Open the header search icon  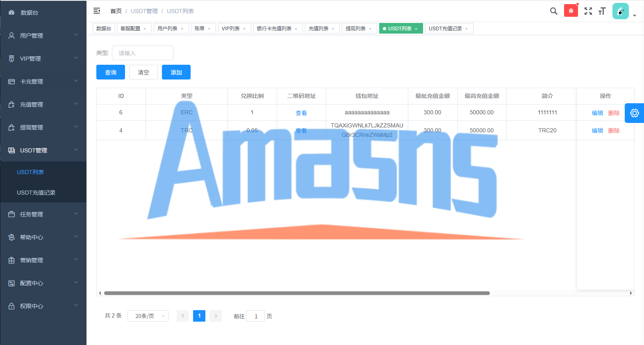(553, 11)
